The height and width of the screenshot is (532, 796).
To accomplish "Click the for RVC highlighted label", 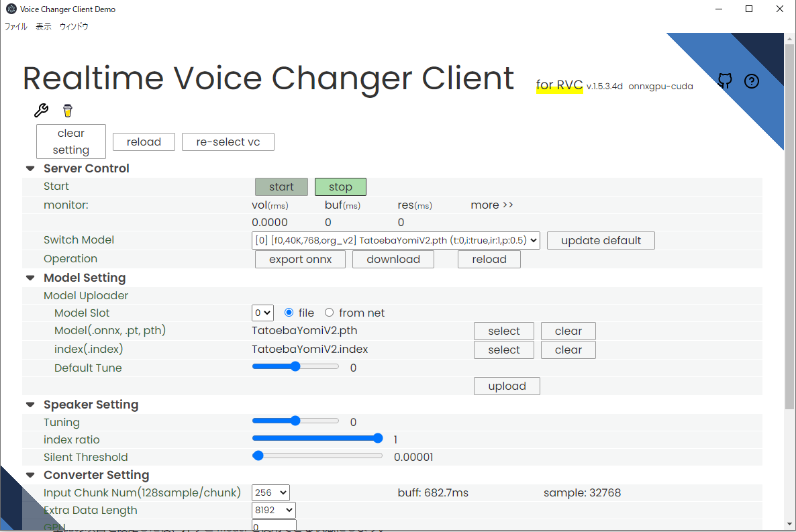I will click(560, 85).
